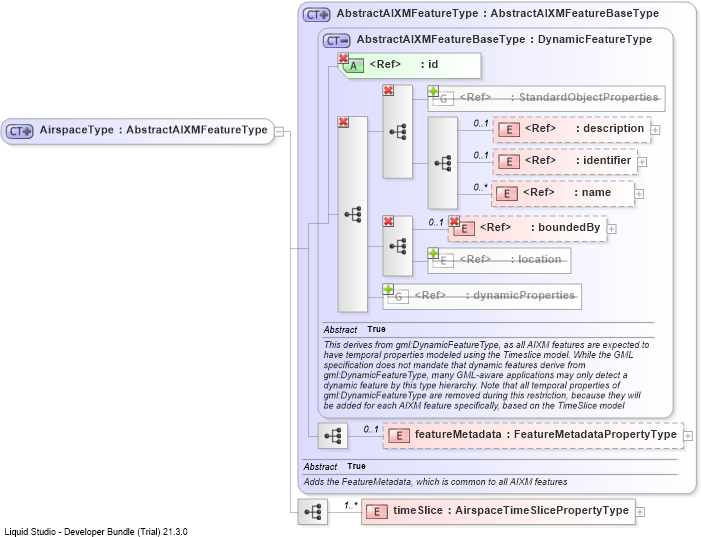Click the E icon of name element
This screenshot has width=701, height=537.
(507, 194)
